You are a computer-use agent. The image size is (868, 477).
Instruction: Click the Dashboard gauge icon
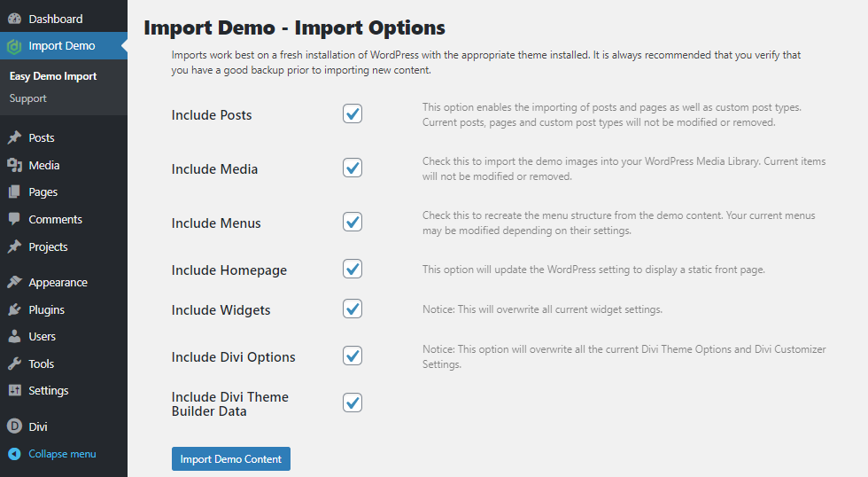pos(14,19)
